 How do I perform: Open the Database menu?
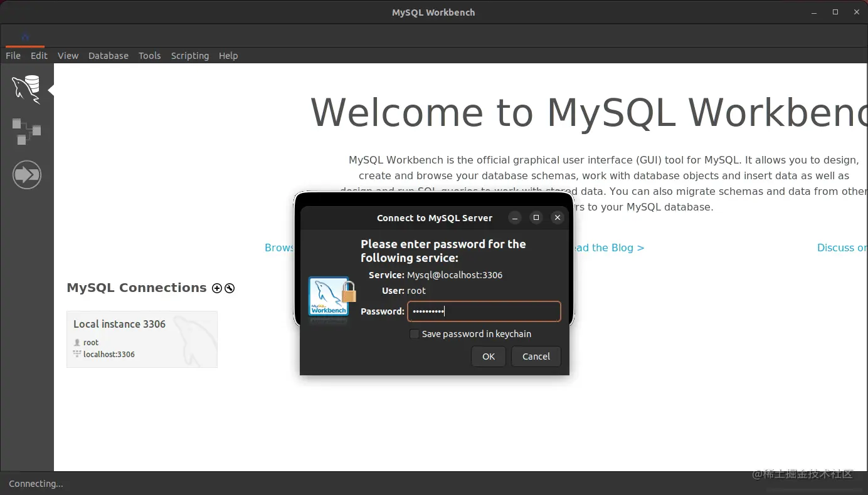(109, 56)
